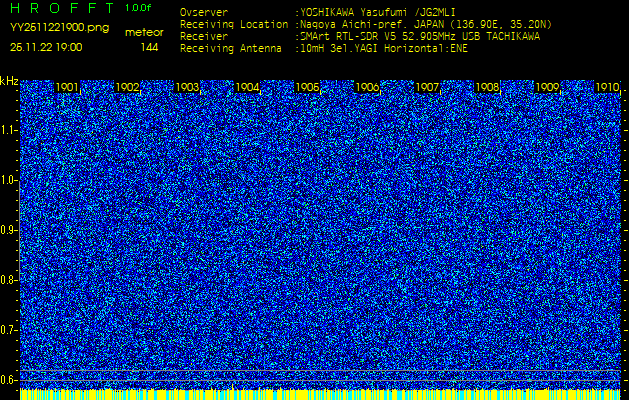
Task: Click the version number 1.0.0f
Action: coord(138,8)
